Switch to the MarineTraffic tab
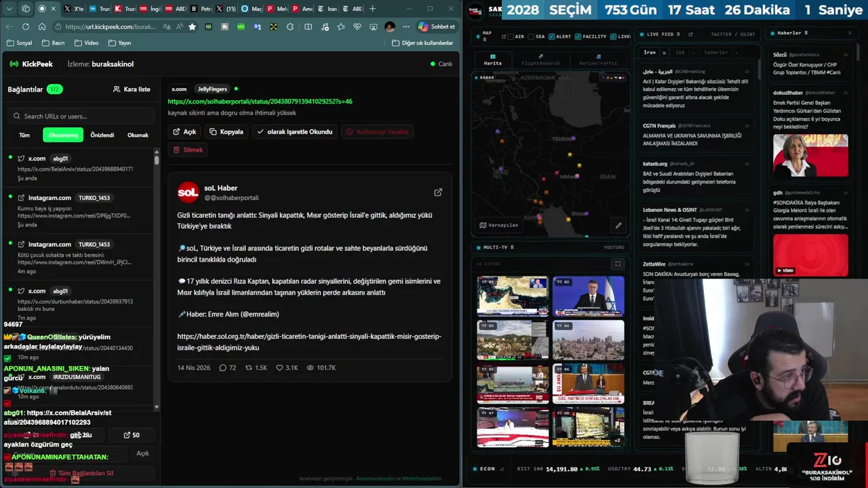This screenshot has height=488, width=868. 598,60
